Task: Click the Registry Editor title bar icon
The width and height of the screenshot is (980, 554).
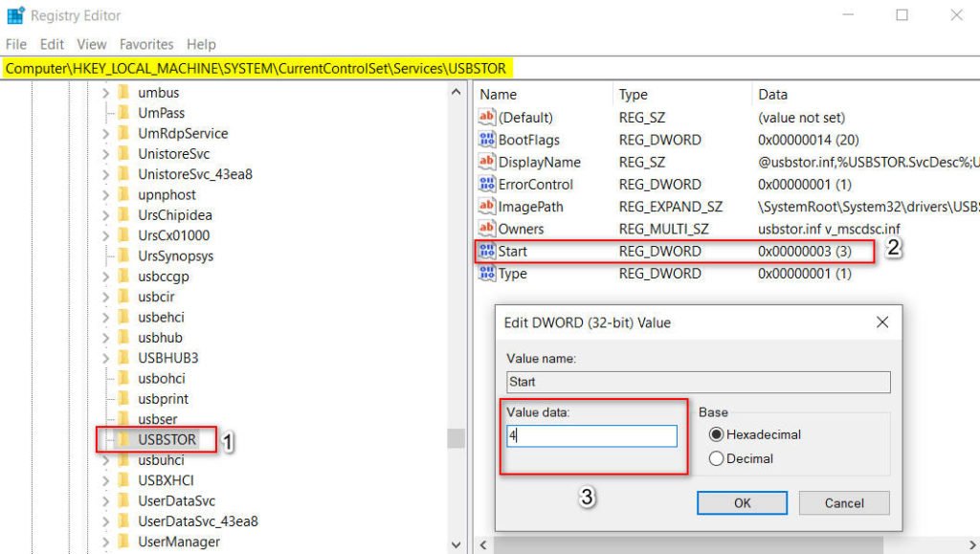Action: (14, 14)
